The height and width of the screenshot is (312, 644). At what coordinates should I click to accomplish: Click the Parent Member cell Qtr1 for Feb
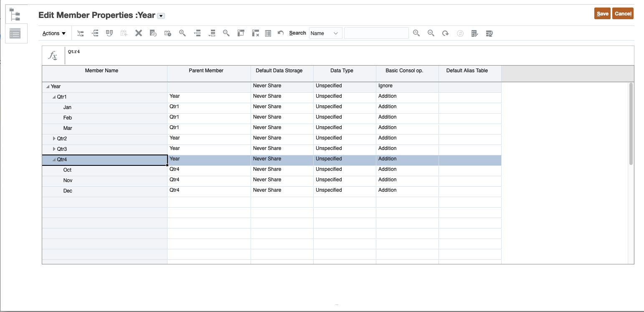[x=209, y=118]
